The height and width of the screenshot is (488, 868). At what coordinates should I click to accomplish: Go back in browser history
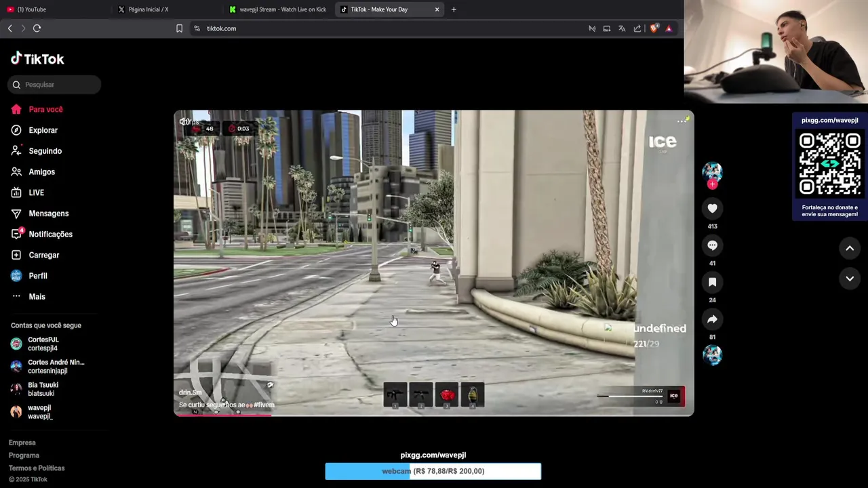point(9,28)
